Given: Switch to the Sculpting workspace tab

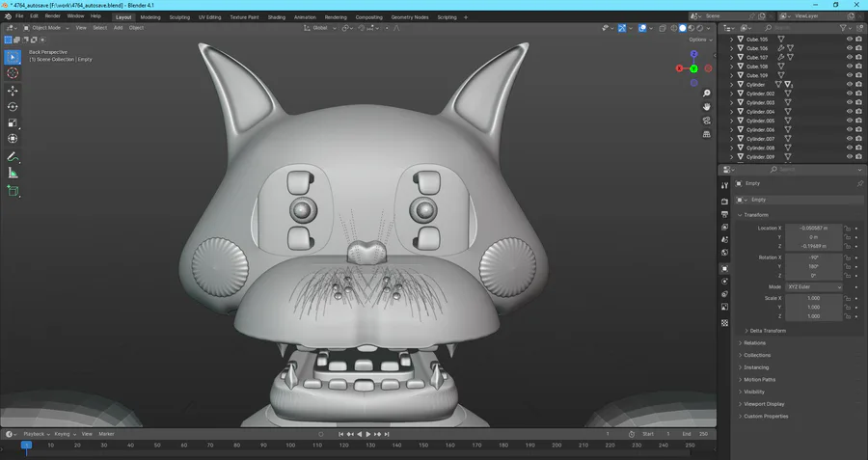Looking at the screenshot, I should click(179, 17).
